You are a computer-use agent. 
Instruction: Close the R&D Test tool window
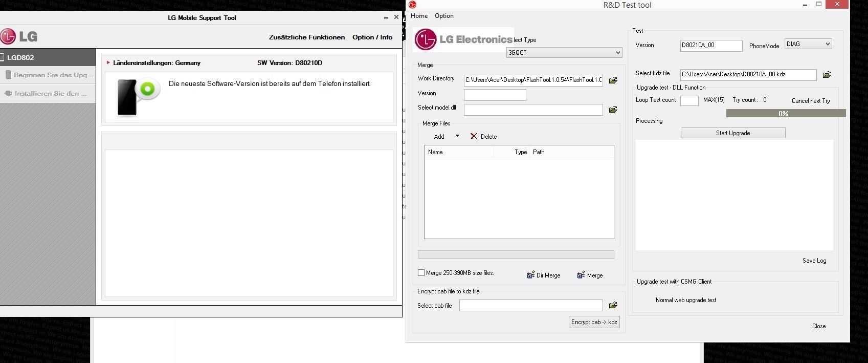point(837,4)
